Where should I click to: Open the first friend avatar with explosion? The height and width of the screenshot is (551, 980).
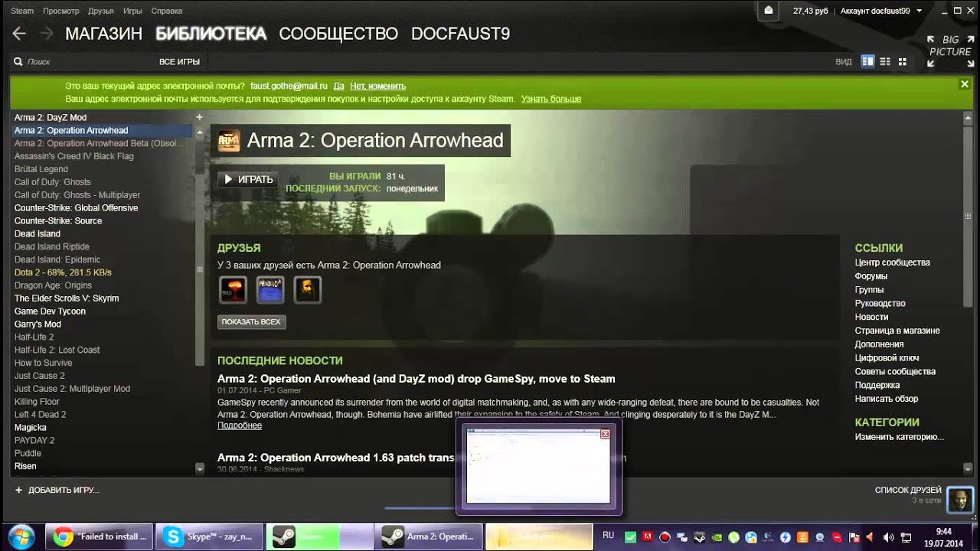point(233,290)
